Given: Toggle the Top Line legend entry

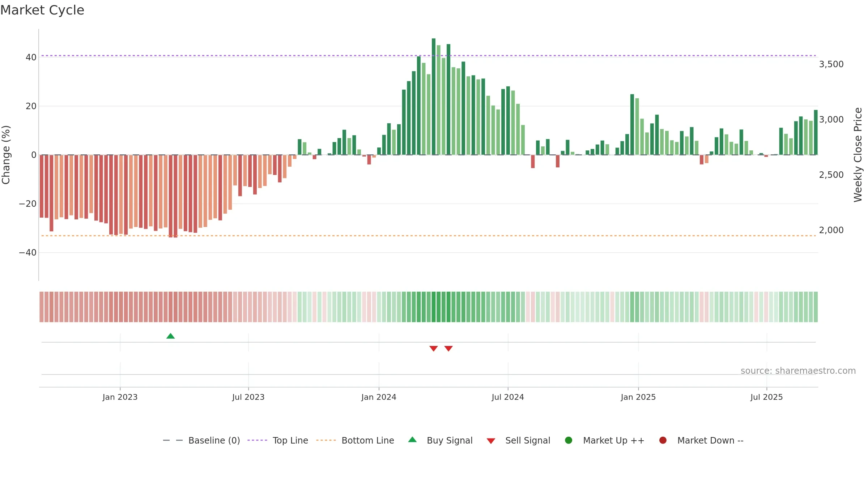Looking at the screenshot, I should coord(278,440).
